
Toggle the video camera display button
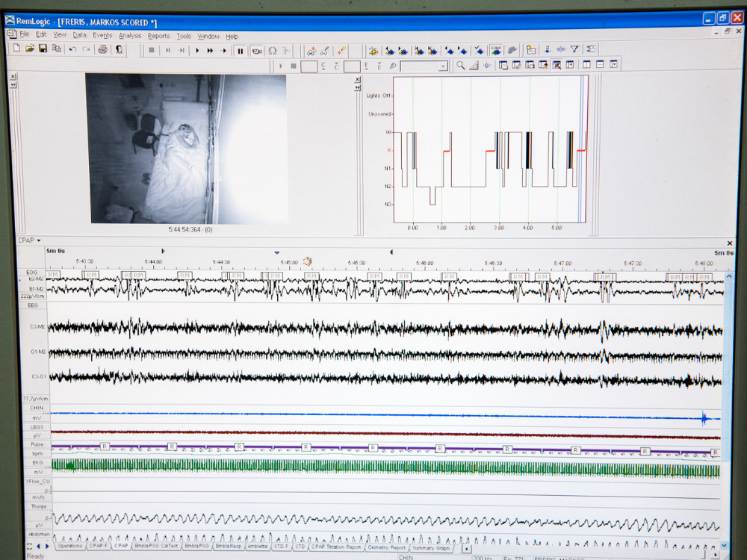[256, 51]
